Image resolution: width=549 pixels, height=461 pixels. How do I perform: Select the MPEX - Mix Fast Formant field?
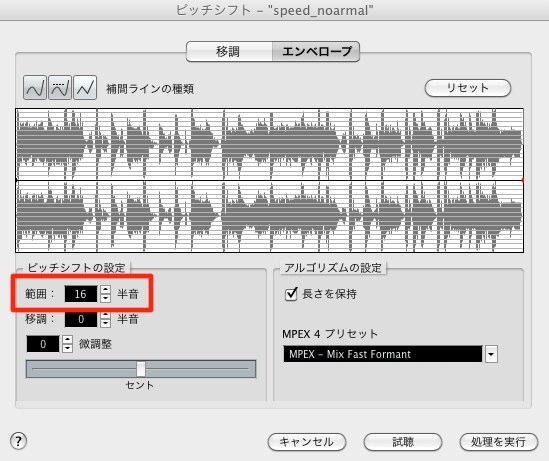tap(382, 354)
